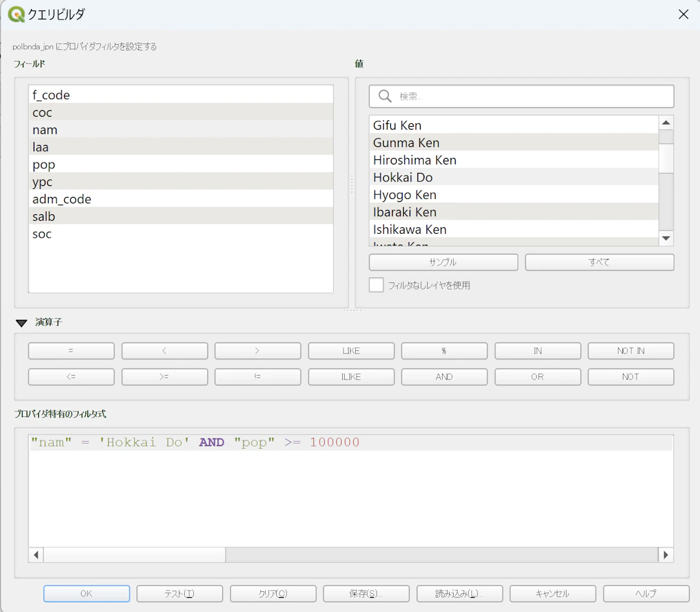Insert the OR operator
700x612 pixels.
pyautogui.click(x=537, y=377)
